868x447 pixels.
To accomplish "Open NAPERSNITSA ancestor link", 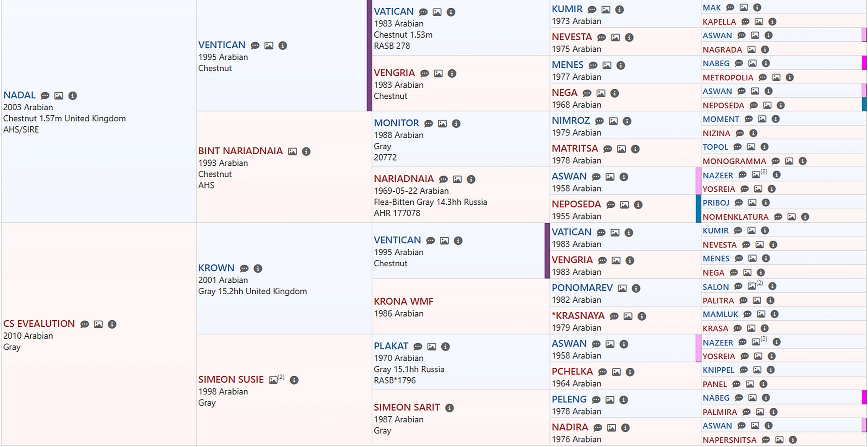I will click(x=729, y=440).
